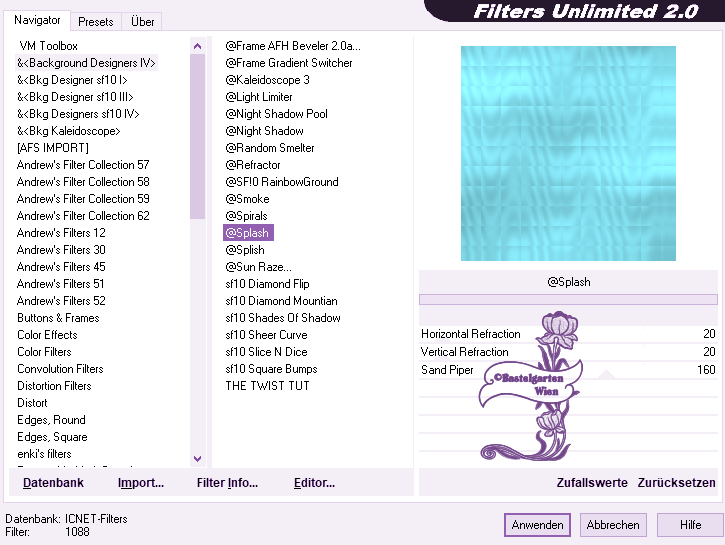Select Andrew's Filters 30
Screen dimensions: 725x545
61,250
